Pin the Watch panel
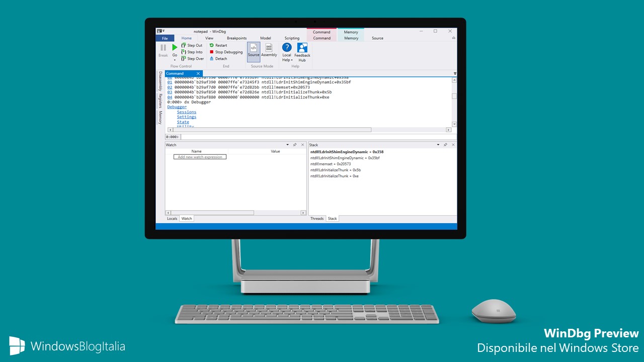Image resolution: width=644 pixels, height=362 pixels. click(x=295, y=145)
